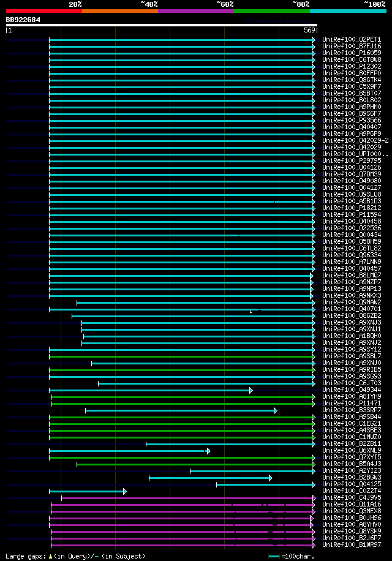Click label UniRef100_A8IYH9

(x=352, y=397)
